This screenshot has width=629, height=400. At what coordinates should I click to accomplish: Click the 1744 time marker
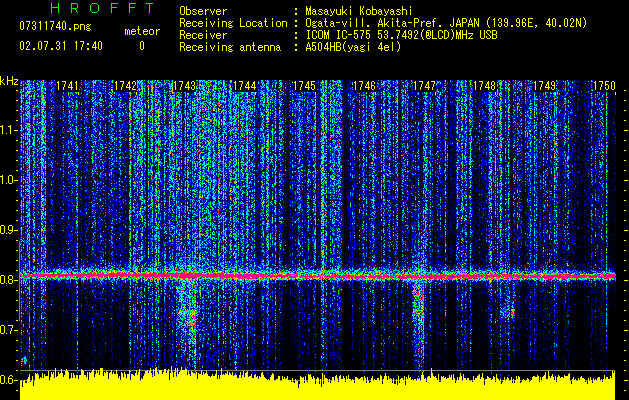244,86
